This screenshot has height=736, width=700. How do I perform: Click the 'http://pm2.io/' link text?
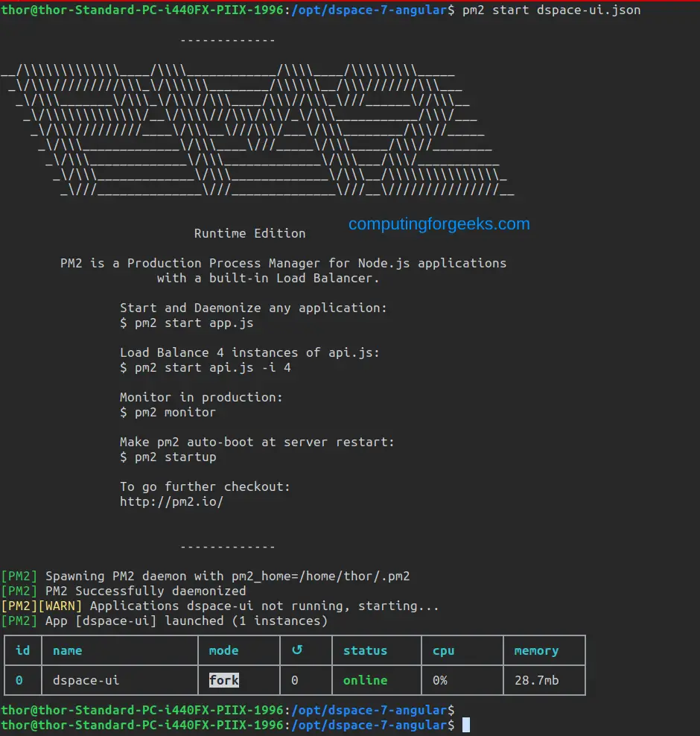point(171,502)
